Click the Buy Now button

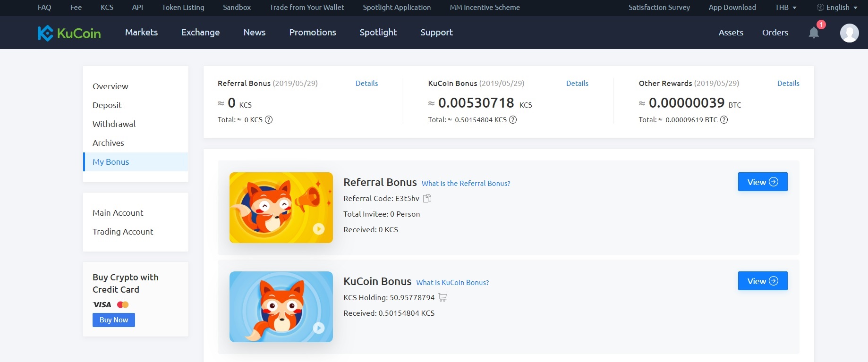tap(114, 320)
